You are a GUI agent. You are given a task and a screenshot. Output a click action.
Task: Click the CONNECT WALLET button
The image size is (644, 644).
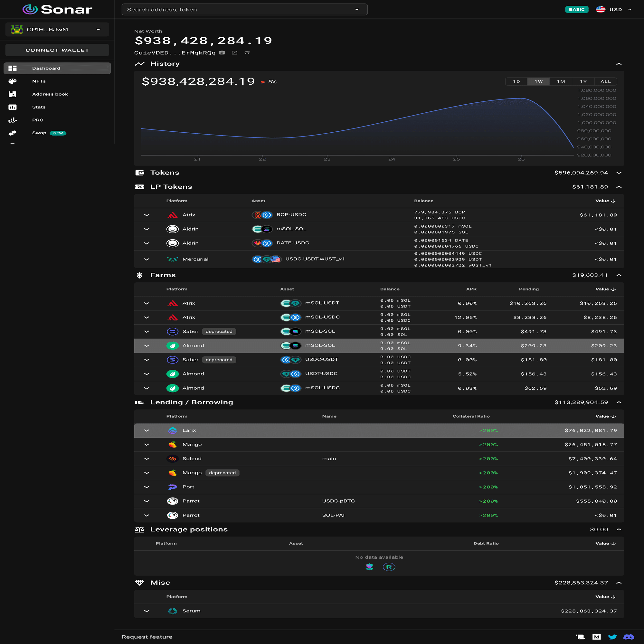(x=57, y=50)
